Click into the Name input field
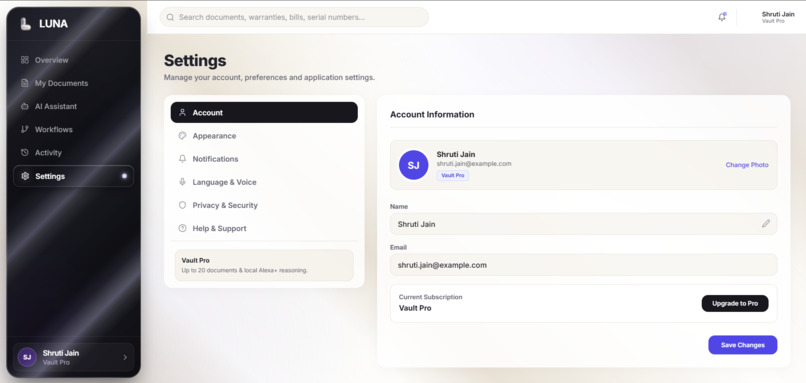 (583, 224)
